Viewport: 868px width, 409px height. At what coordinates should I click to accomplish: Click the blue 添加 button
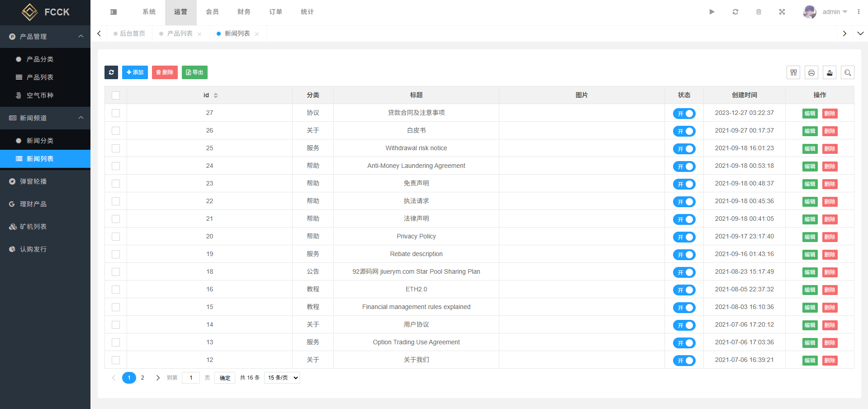click(135, 72)
